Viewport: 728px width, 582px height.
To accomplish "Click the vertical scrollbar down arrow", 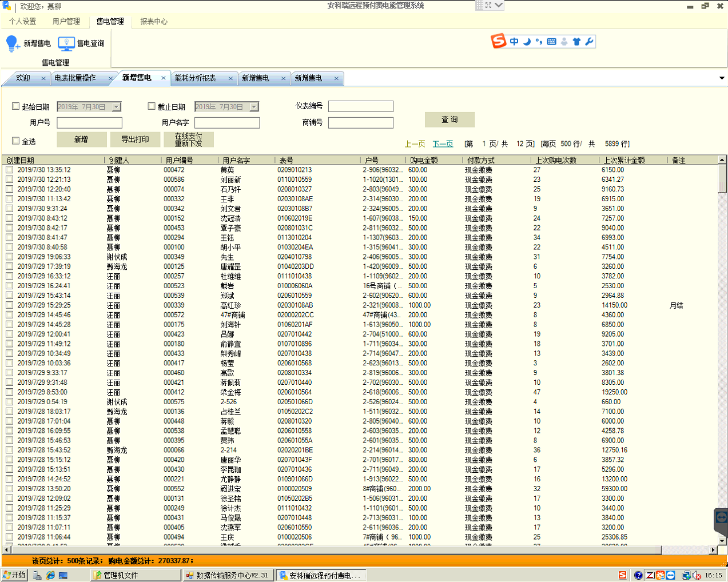I will [x=722, y=540].
